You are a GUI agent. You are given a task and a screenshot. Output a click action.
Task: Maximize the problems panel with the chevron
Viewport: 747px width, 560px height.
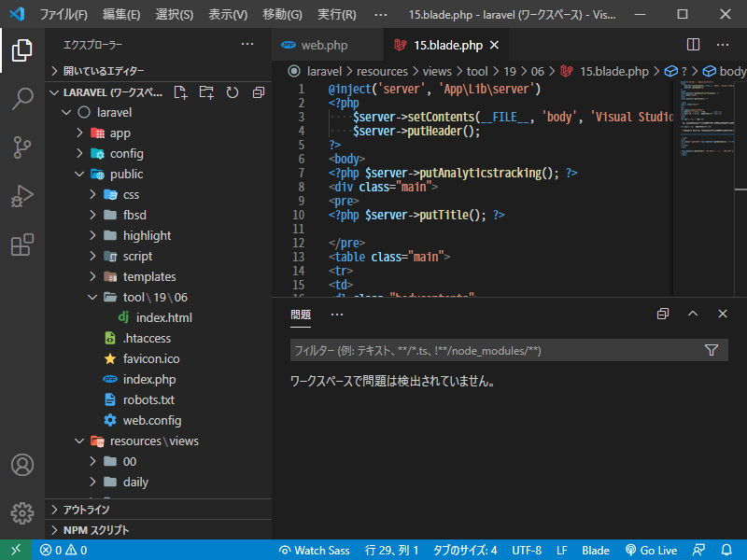(693, 315)
